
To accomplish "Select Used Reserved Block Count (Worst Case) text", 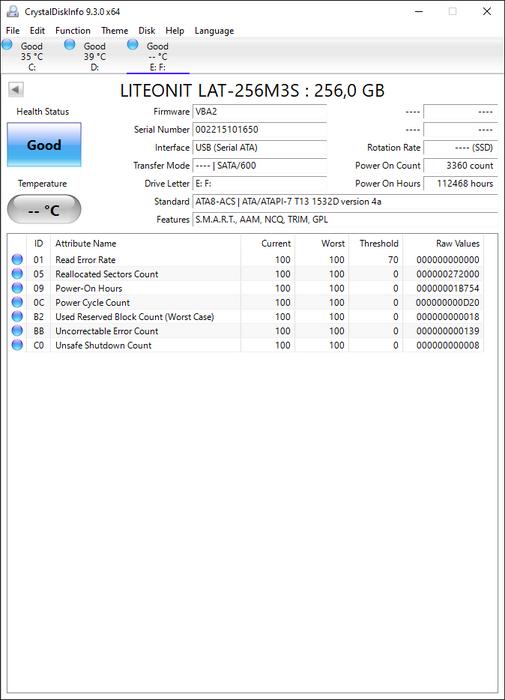I will click(x=134, y=317).
